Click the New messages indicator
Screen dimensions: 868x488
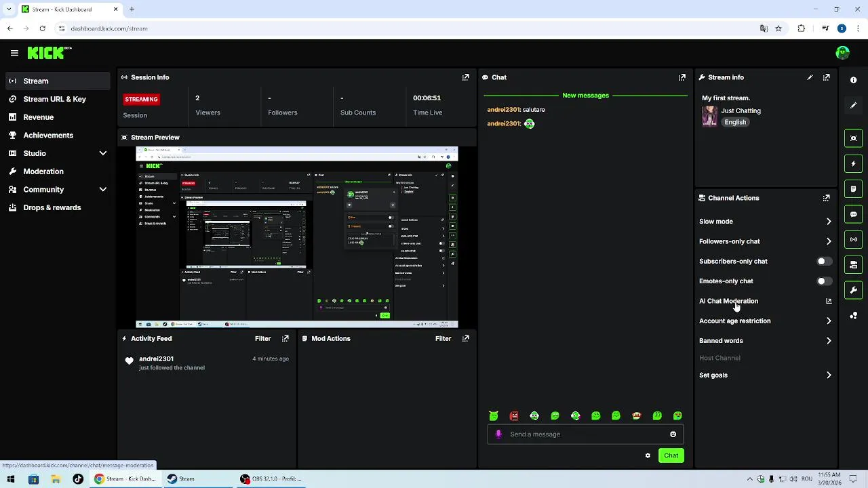(585, 96)
